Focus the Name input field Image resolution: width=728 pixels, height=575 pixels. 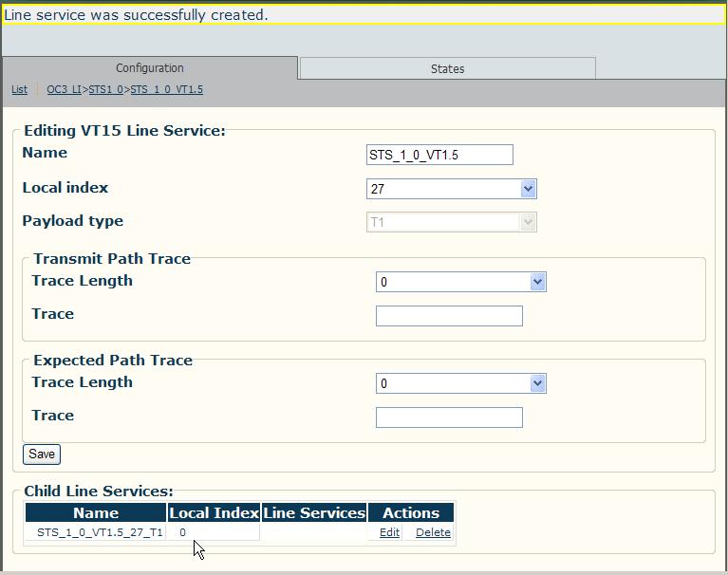[x=439, y=155]
